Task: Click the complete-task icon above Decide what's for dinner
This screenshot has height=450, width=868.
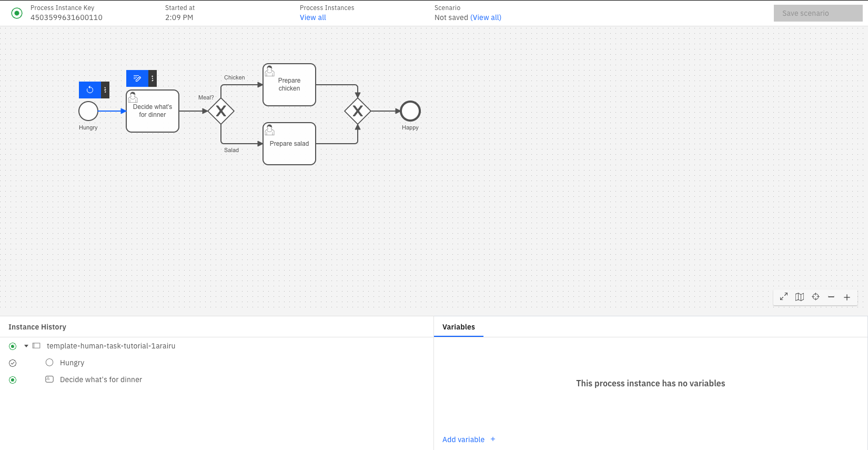Action: coord(137,78)
